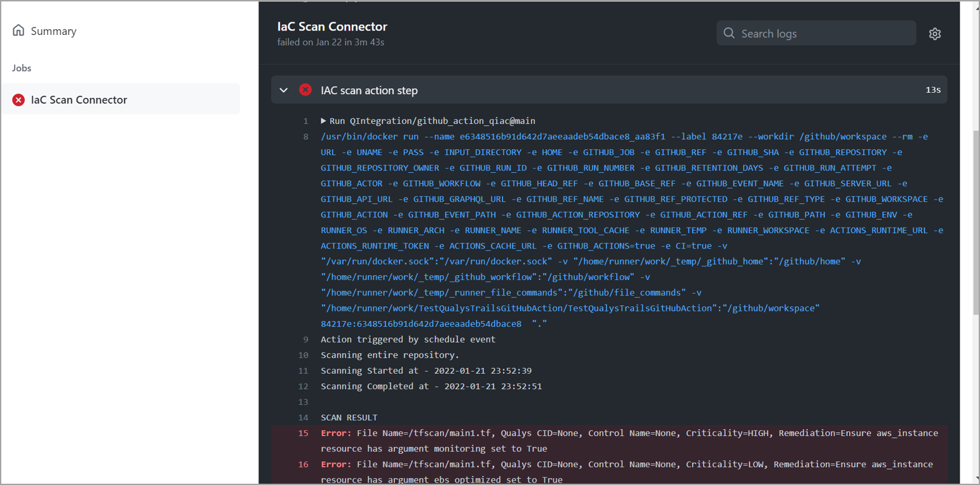Screen dimensions: 980x485
Task: Click the 13s step duration label
Action: click(932, 90)
